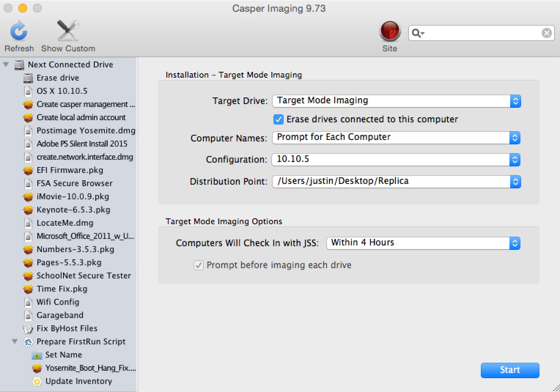Click the Fix ByHost Files icon
This screenshot has height=392, width=560.
click(28, 329)
